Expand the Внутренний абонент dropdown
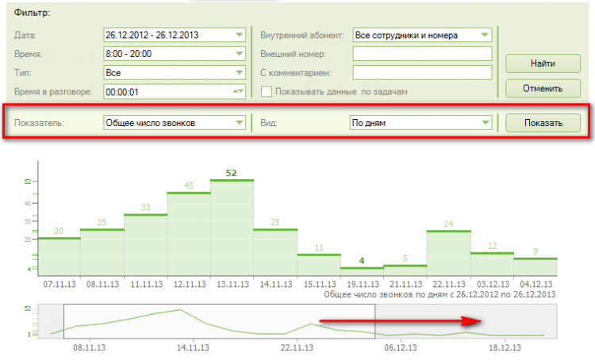Screen dimensions: 595x364 click(485, 35)
